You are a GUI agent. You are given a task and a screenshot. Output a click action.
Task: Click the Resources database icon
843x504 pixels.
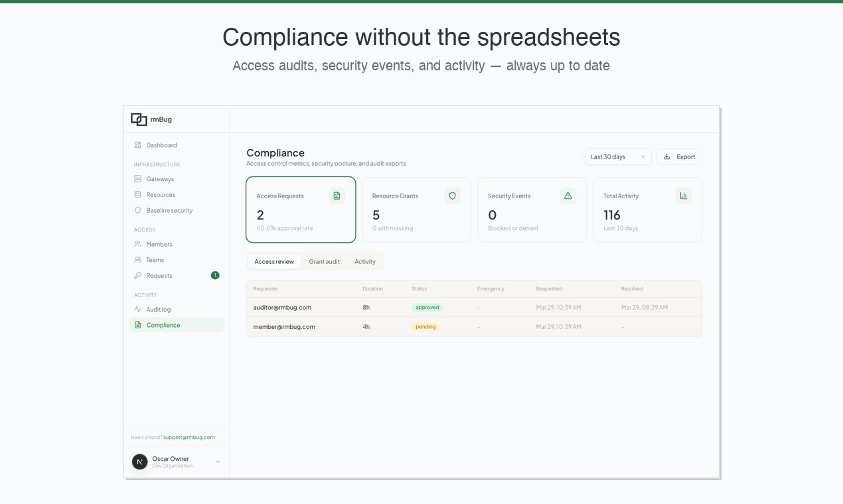coord(137,195)
